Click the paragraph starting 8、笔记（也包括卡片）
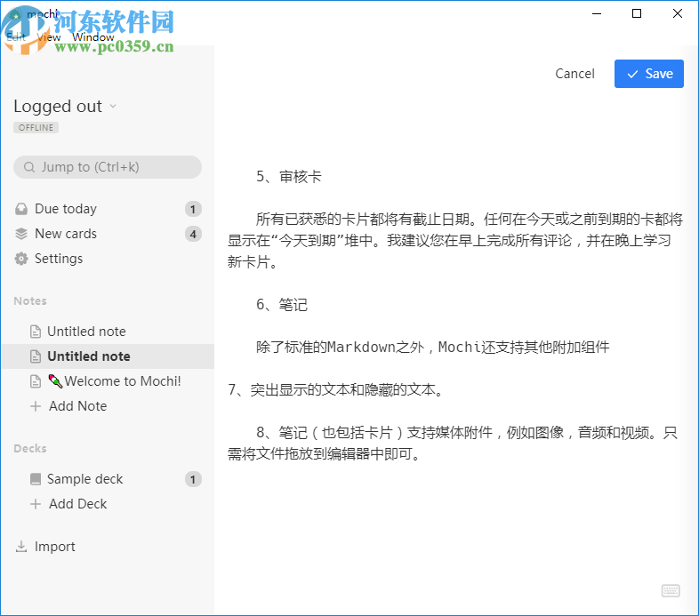Viewport: 699px width, 616px height. tap(453, 444)
